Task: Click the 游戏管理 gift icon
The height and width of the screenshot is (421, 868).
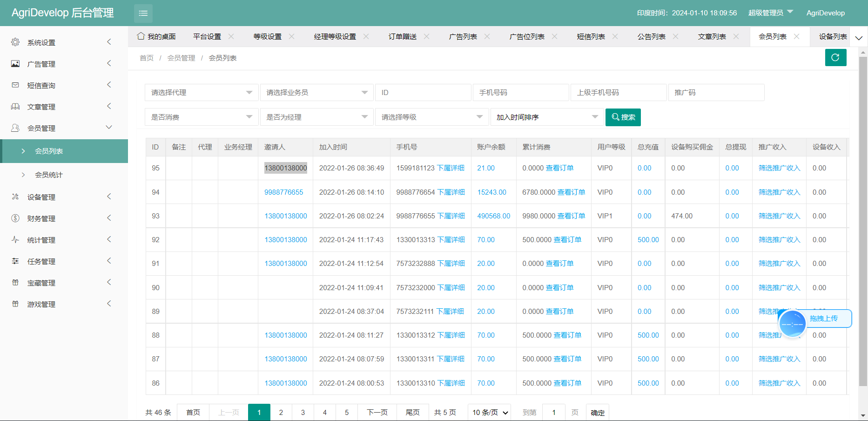Action: [x=15, y=304]
